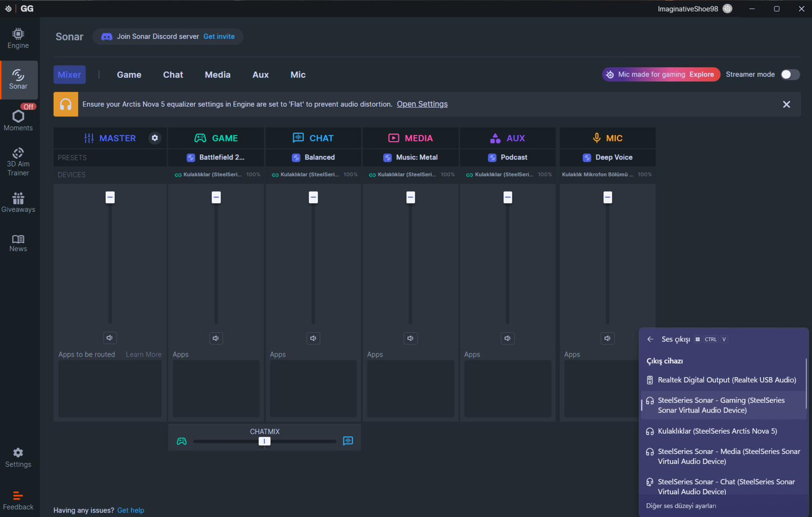This screenshot has height=517, width=812.
Task: Click the chat icon on ChatMix slider
Action: 348,441
